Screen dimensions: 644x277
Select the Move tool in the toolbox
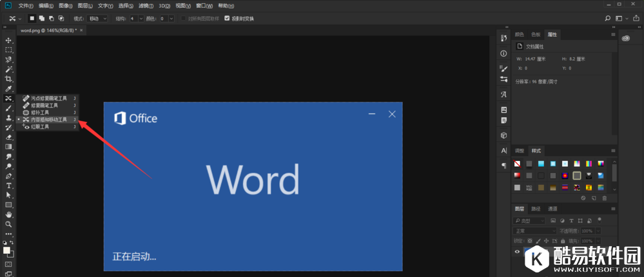pyautogui.click(x=8, y=40)
